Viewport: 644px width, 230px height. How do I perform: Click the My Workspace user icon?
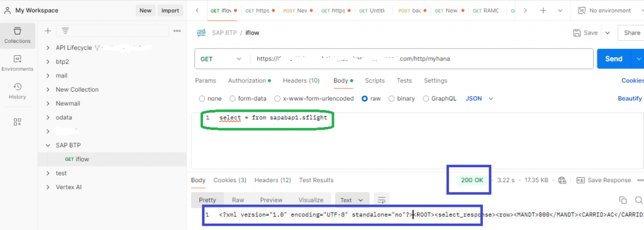pyautogui.click(x=8, y=11)
